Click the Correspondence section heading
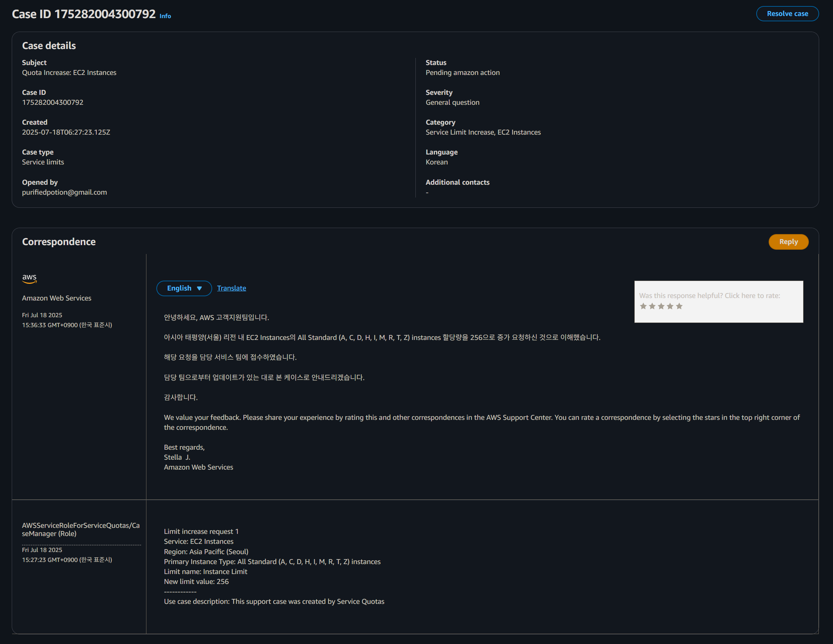This screenshot has width=833, height=644. click(x=59, y=242)
